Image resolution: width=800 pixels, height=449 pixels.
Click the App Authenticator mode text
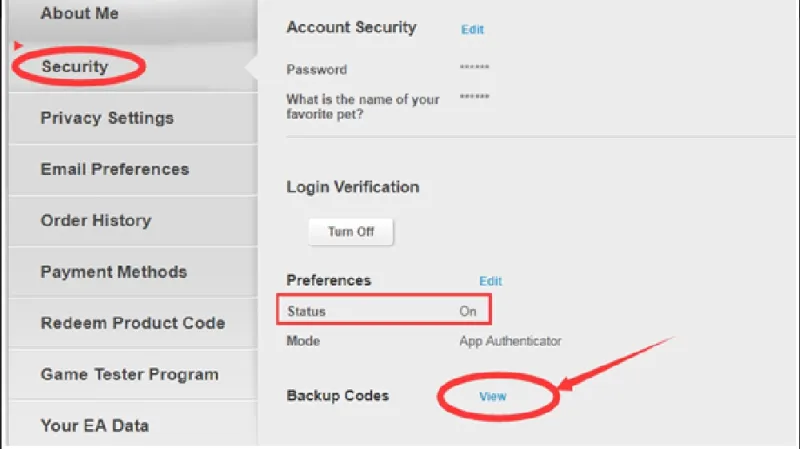tap(510, 341)
